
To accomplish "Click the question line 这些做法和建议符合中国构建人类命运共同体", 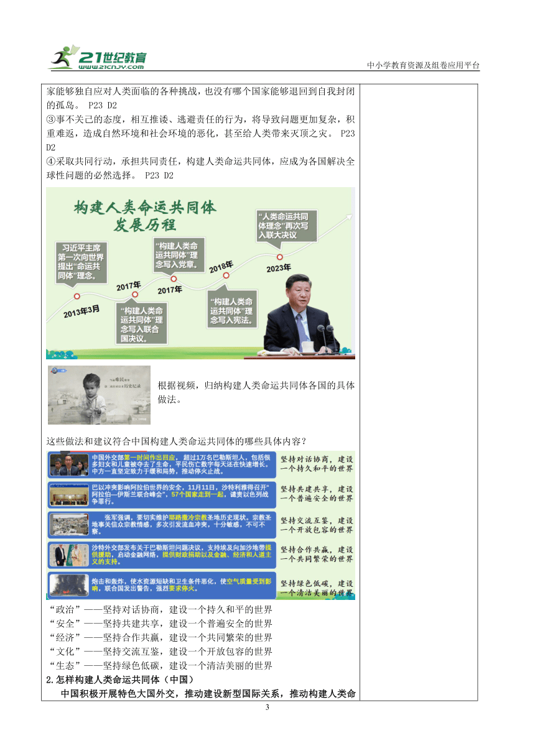I will 176,441.
